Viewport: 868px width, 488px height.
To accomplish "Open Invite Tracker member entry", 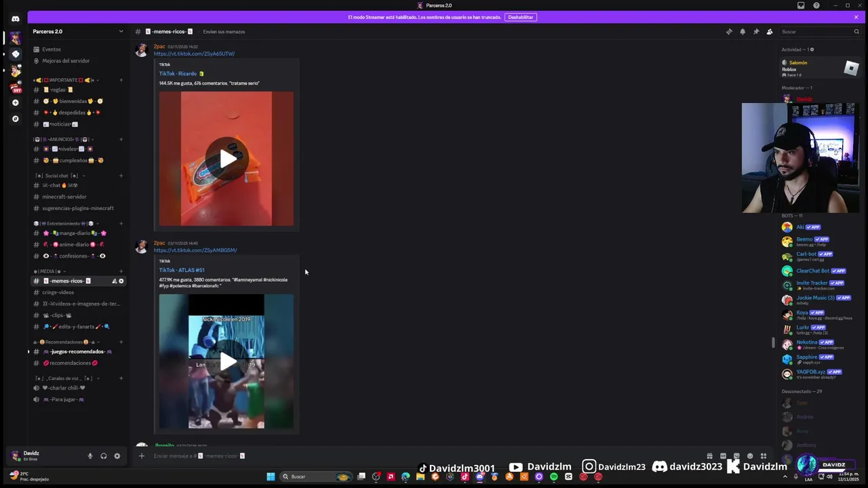I will (x=819, y=285).
